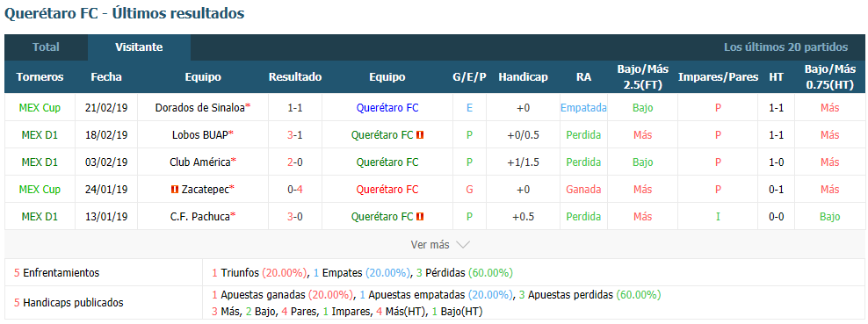Image resolution: width=868 pixels, height=324 pixels.
Task: Click red card icon before Zacatepec
Action: pos(175,190)
